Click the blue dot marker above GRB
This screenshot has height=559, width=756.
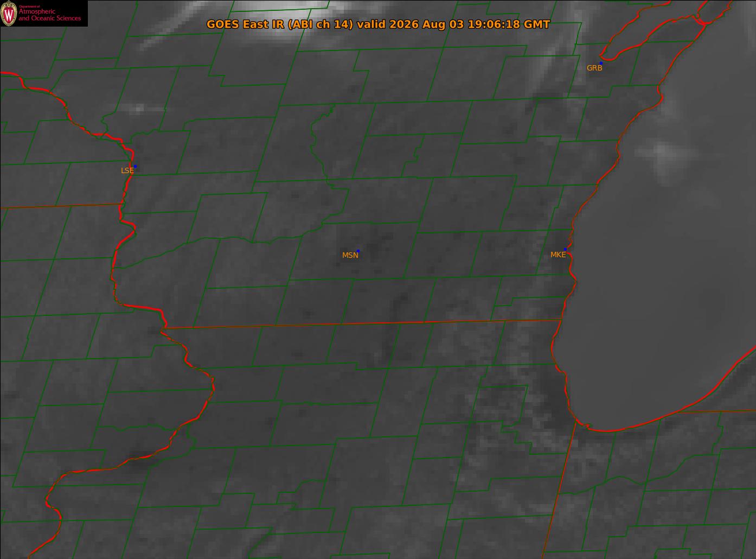[x=601, y=63]
